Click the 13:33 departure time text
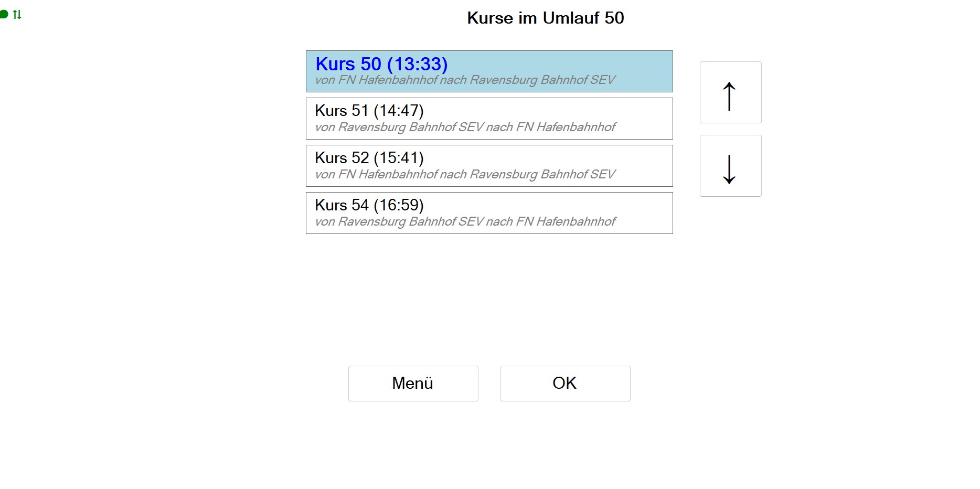The width and height of the screenshot is (980, 489). (417, 64)
